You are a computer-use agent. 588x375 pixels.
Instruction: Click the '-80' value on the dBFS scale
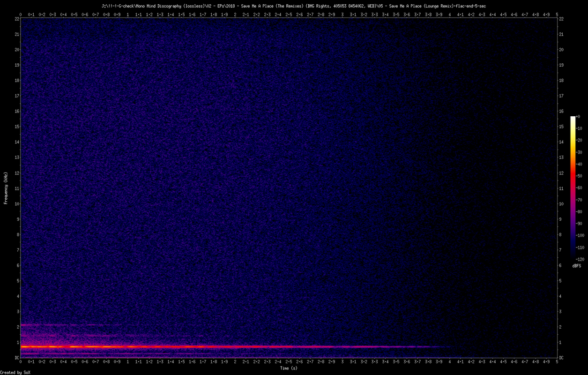pyautogui.click(x=579, y=211)
